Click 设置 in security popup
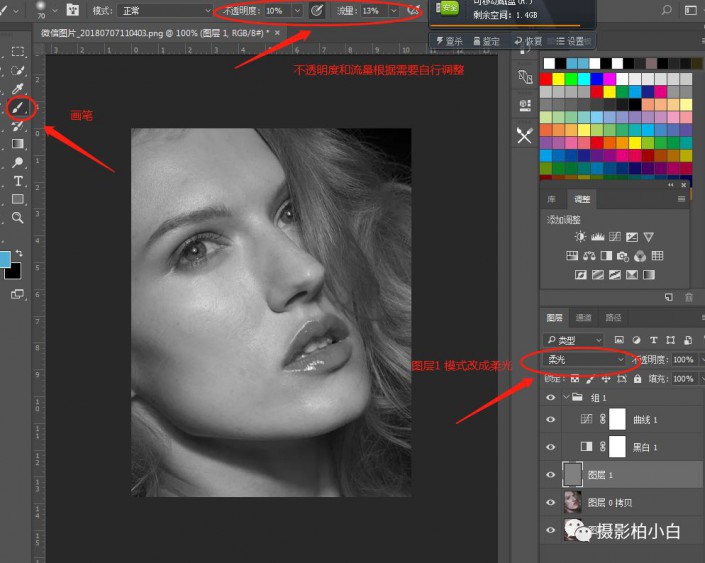The image size is (705, 563). click(571, 41)
